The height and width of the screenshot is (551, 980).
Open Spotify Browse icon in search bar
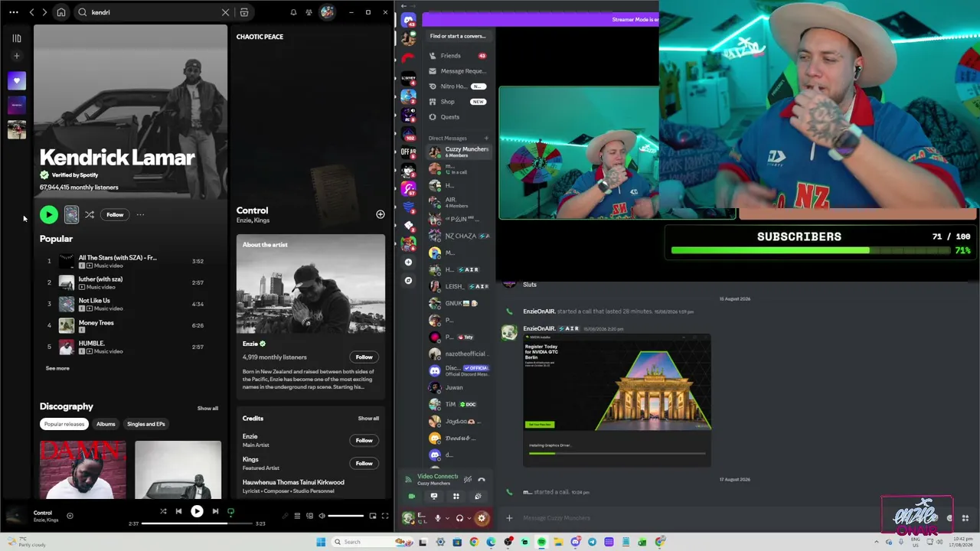tap(244, 12)
